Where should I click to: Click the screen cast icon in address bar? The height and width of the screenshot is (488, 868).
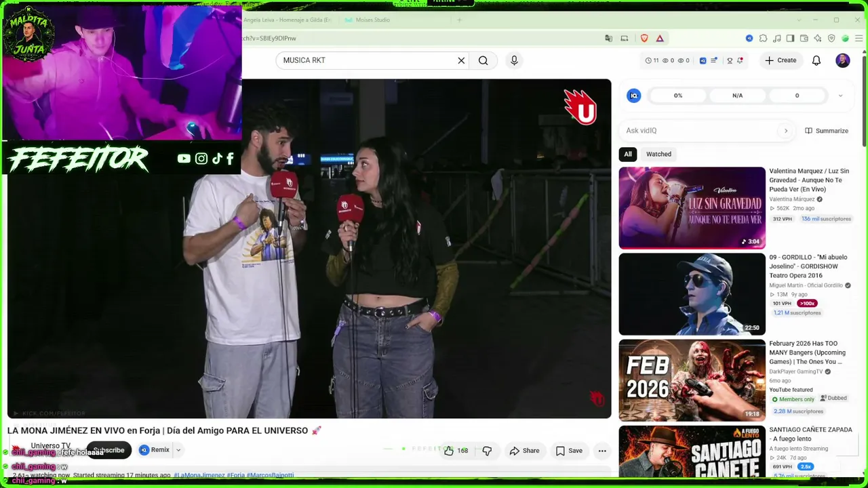coord(625,38)
